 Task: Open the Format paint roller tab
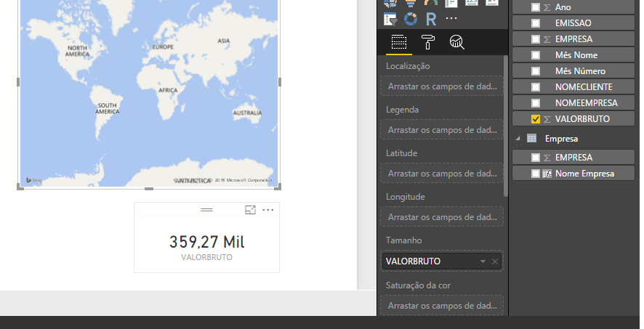(x=428, y=42)
